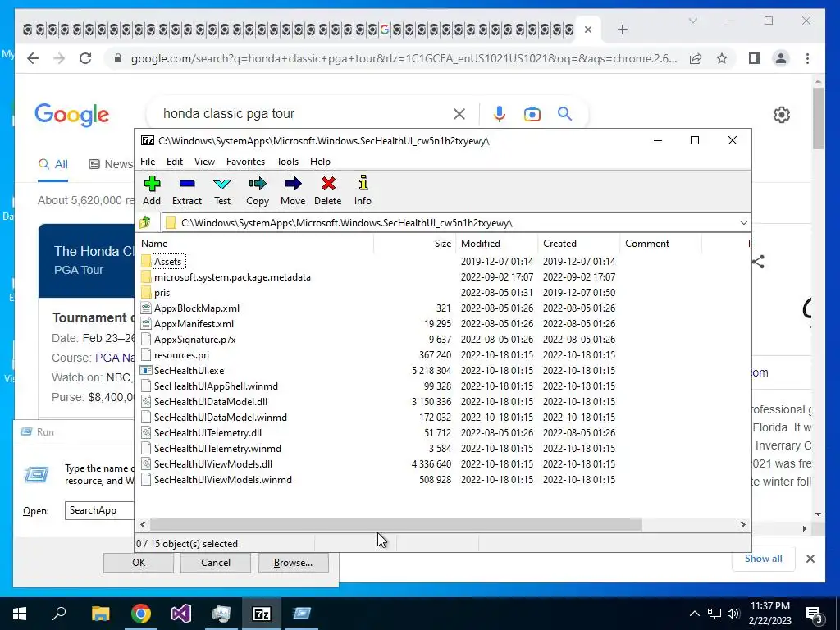Open Chrome three-dot menu
Screen dimensions: 840x630
click(x=807, y=58)
